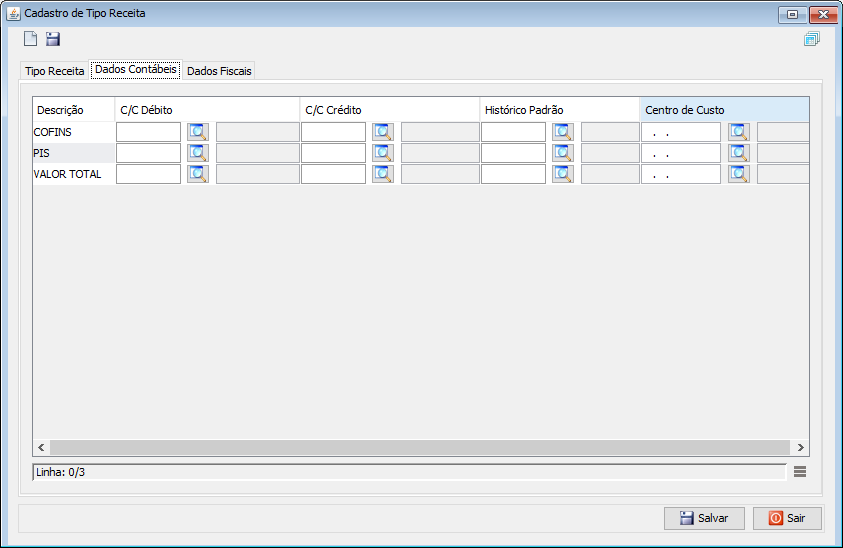Open C/C Débito search icon in PIS row

(198, 153)
